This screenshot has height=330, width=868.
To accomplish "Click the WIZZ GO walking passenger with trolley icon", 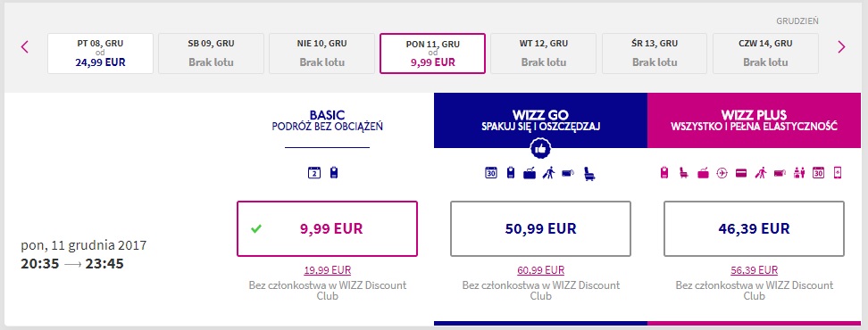I will [x=548, y=174].
